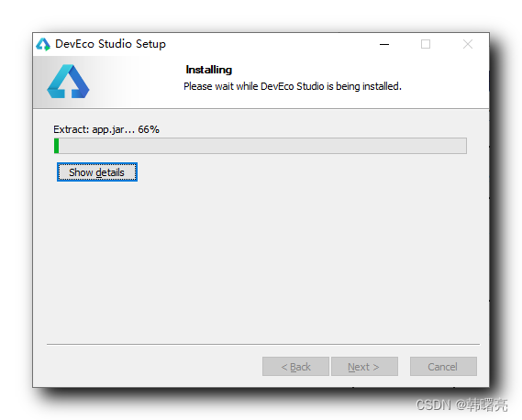Close the DevEco Studio Setup window
Image resolution: width=522 pixels, height=420 pixels.
(468, 44)
